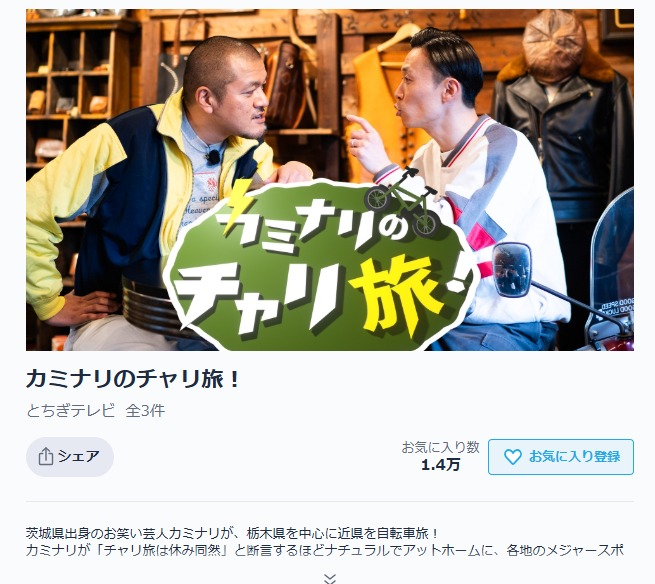Expand the description with the double chevron
This screenshot has height=584, width=655.
click(330, 578)
